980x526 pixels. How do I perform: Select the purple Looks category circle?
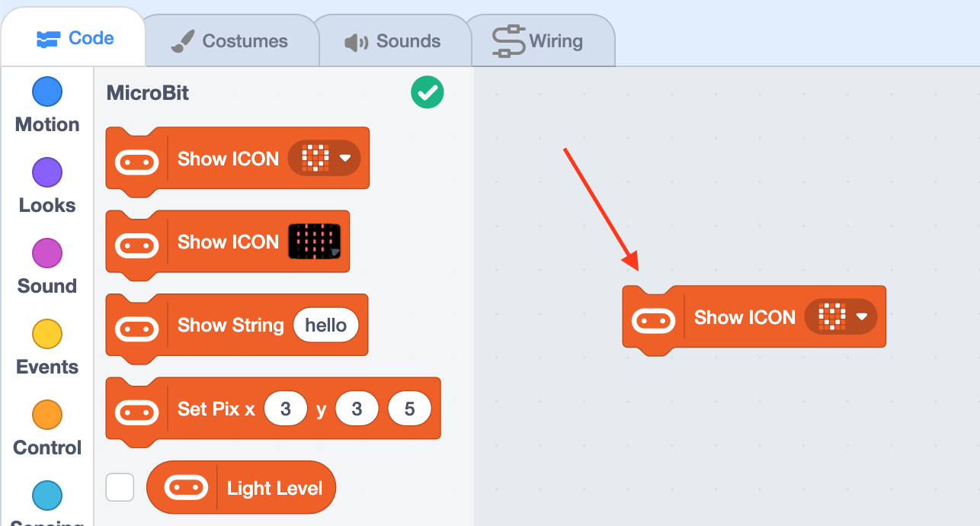pyautogui.click(x=47, y=173)
